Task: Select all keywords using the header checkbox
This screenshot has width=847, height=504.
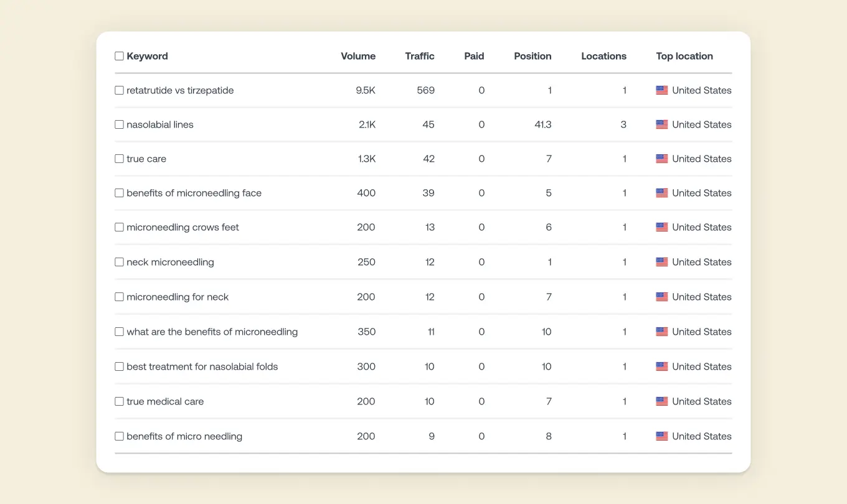Action: tap(119, 56)
